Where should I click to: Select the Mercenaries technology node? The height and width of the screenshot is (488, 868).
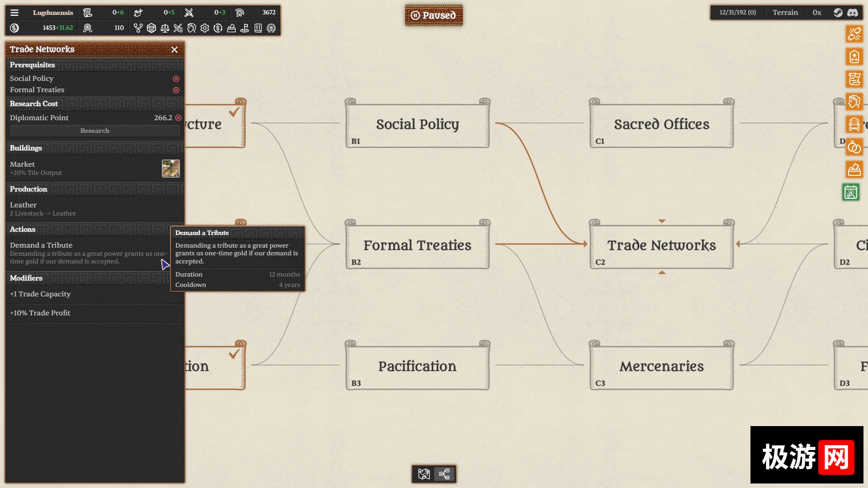(661, 366)
